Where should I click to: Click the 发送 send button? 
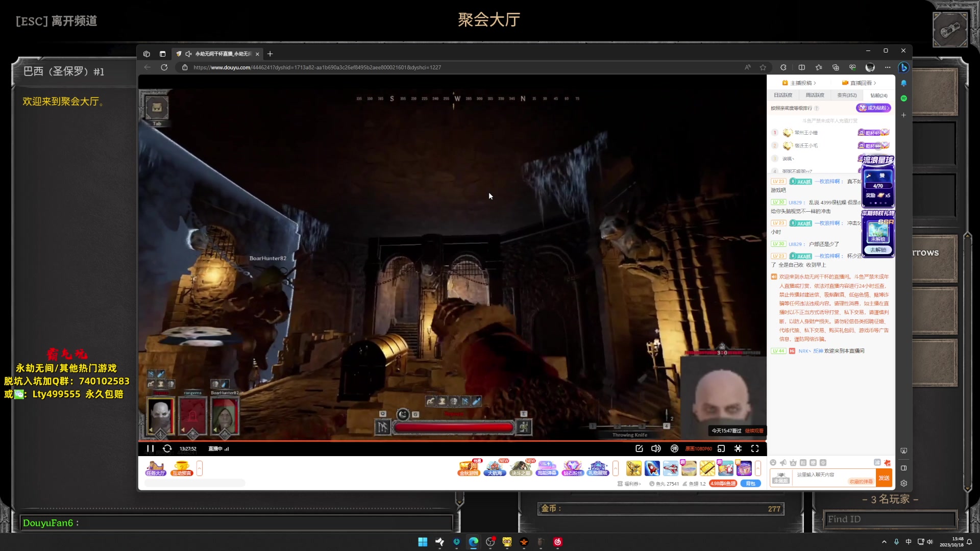[x=884, y=478]
